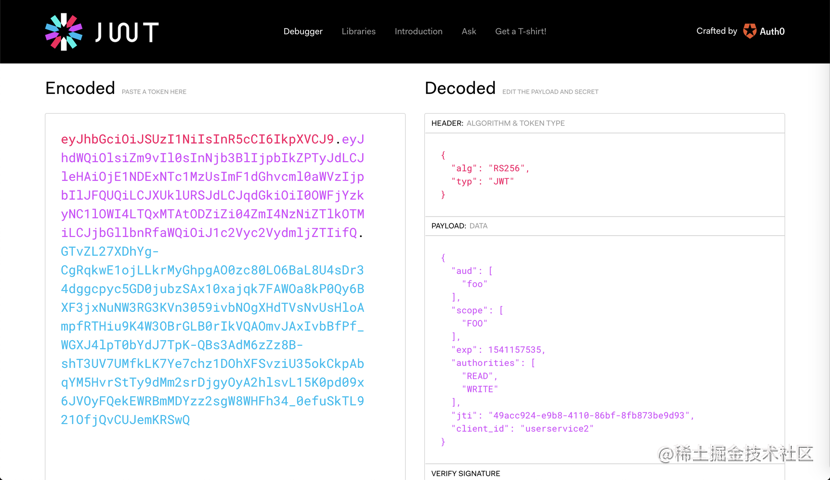Click the purple payload token line hdWQiOlsiZm9vIl0s
Viewport: 830px width, 480px height.
pyautogui.click(x=212, y=158)
